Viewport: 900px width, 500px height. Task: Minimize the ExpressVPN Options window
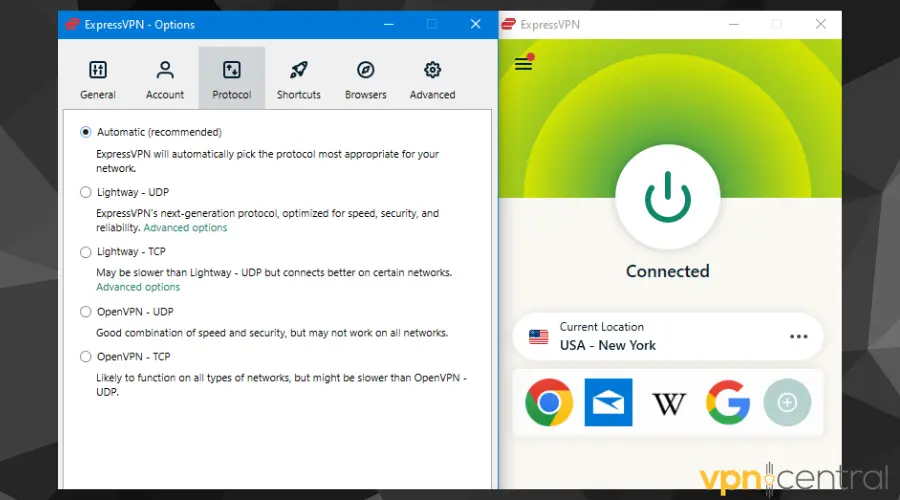pos(389,24)
